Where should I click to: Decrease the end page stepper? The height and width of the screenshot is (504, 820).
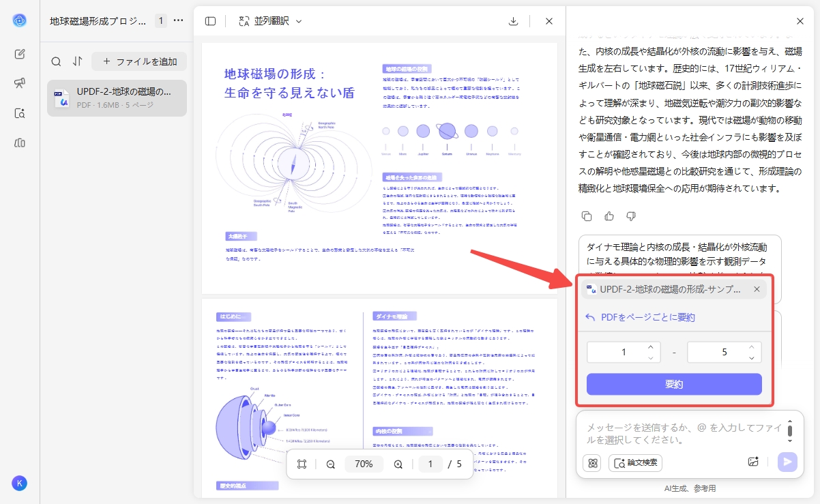tap(751, 358)
